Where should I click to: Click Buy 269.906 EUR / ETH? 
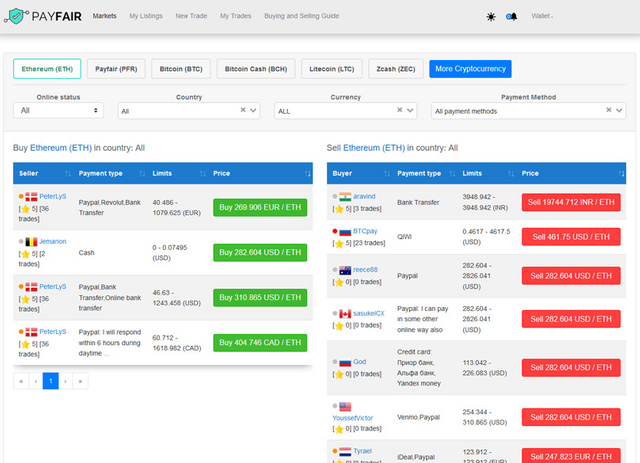click(260, 207)
